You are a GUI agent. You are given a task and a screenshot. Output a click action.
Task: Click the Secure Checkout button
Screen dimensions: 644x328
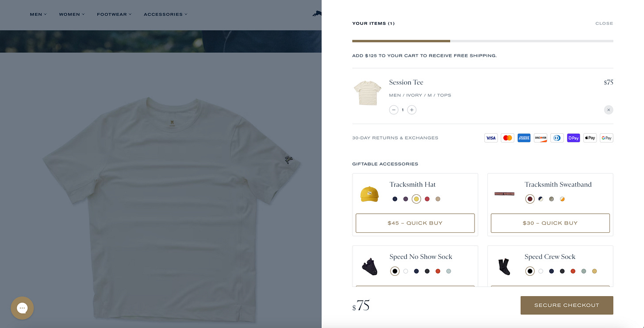pyautogui.click(x=567, y=305)
